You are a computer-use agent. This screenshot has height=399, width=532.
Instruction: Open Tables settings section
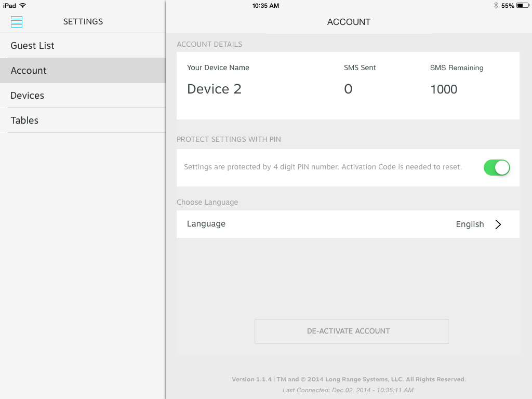click(83, 121)
